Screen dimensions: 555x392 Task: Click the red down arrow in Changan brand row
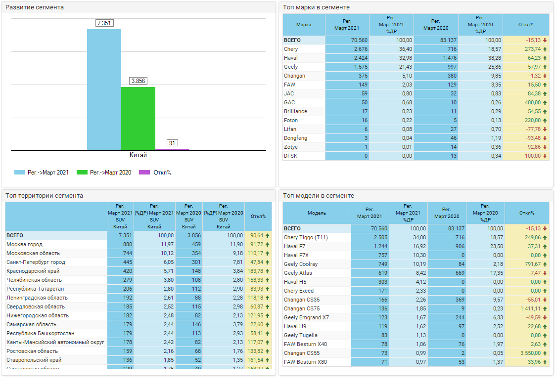(545, 76)
